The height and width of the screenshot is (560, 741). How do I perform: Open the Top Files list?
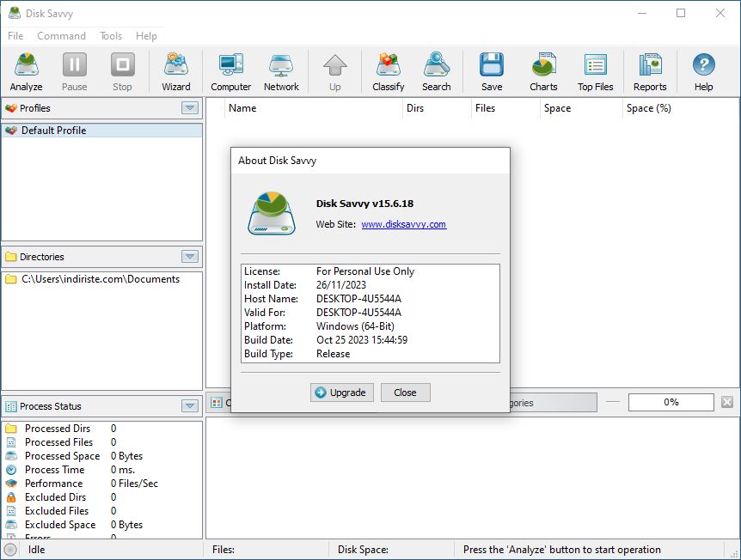(x=596, y=72)
